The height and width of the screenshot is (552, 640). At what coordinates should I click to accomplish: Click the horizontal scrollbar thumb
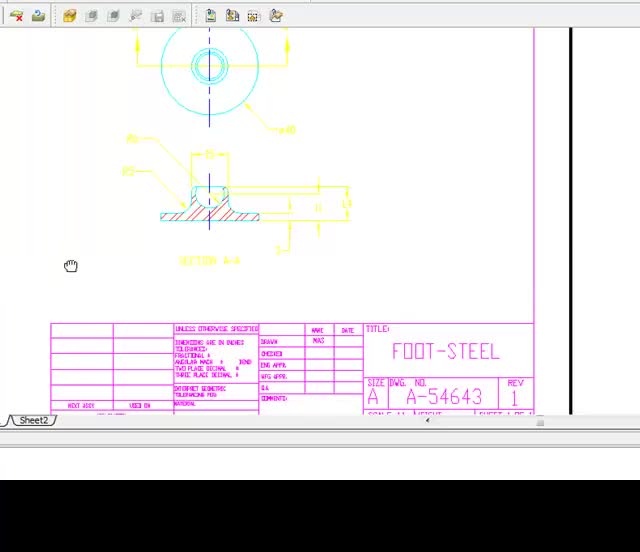pyautogui.click(x=540, y=421)
